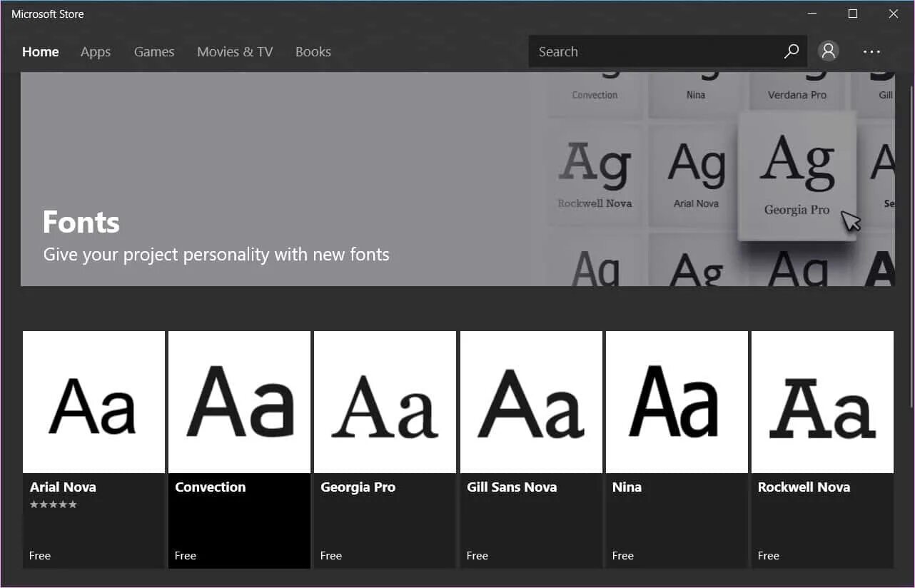Click the search magnifier icon
Screen dimensions: 915x588
coord(791,51)
